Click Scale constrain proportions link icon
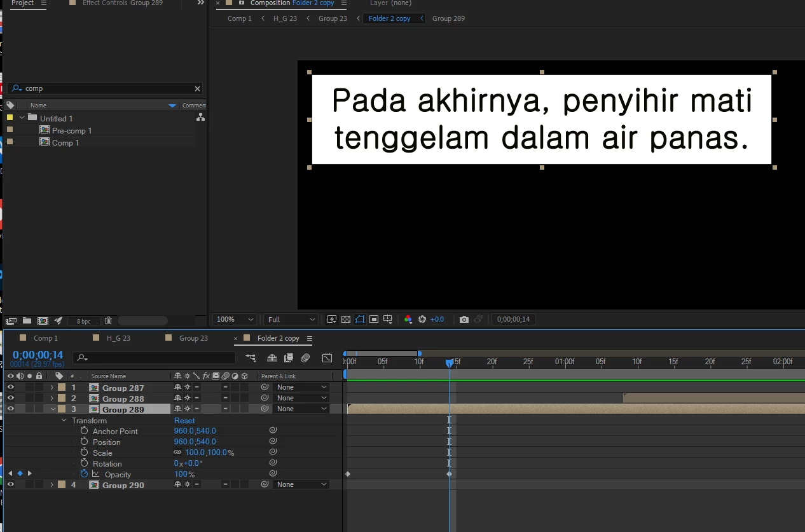 coord(177,453)
